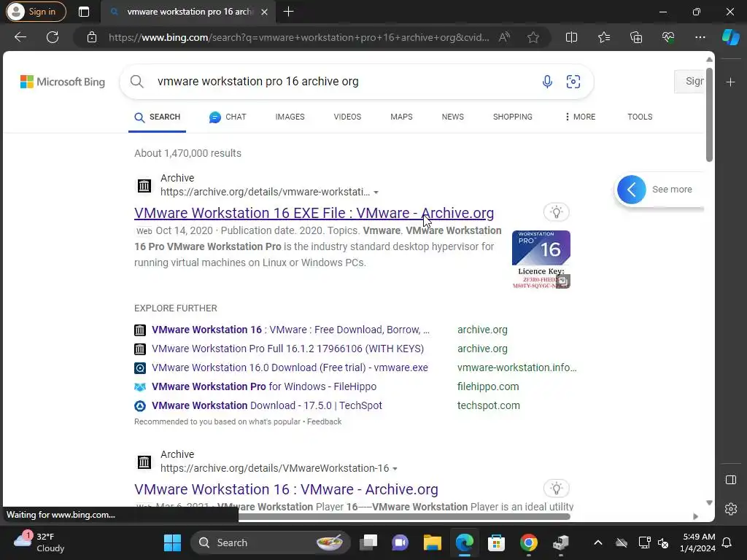Viewport: 747px width, 560px height.
Task: Open Google Chrome from taskbar
Action: pyautogui.click(x=528, y=542)
